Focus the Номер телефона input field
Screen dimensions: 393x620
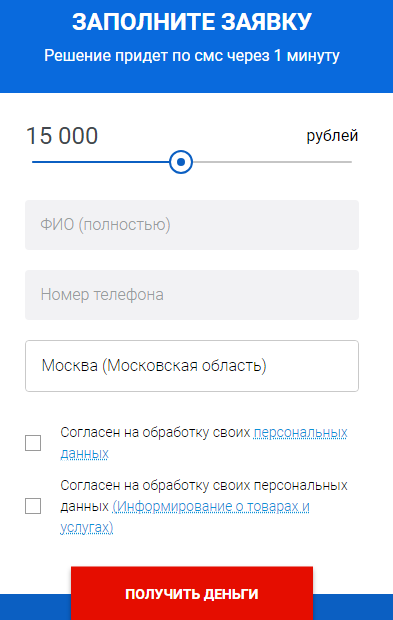(192, 295)
